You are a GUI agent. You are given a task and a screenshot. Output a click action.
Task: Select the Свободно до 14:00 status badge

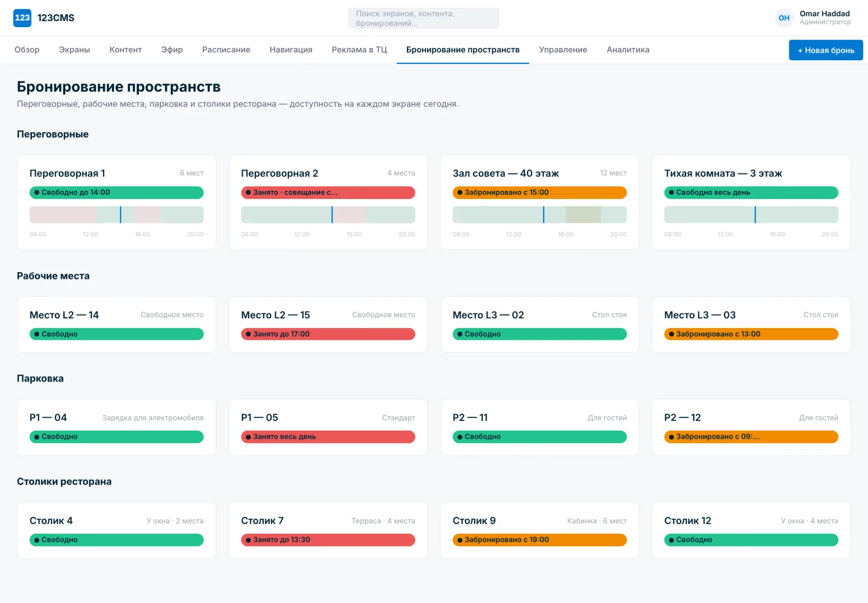(117, 193)
